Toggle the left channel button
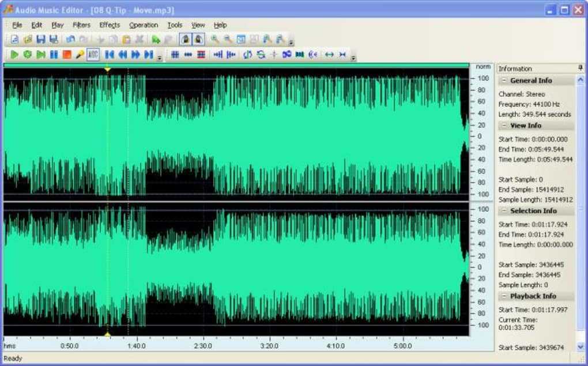Image resolution: width=588 pixels, height=366 pixels. point(185,39)
